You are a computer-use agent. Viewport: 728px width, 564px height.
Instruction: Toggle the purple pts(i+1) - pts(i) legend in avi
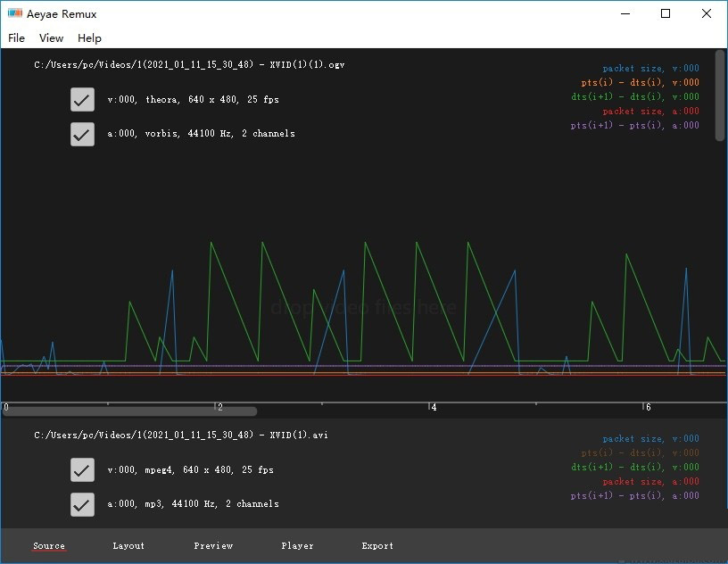coord(635,496)
